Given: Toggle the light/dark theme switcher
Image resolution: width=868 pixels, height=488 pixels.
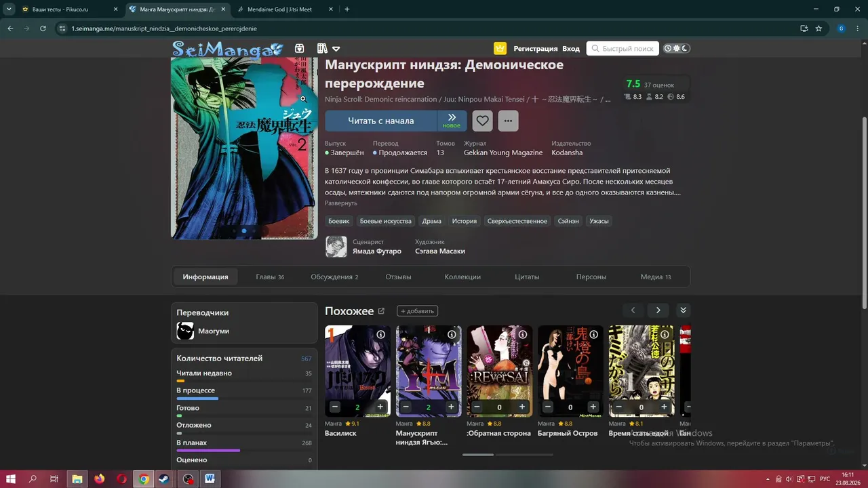Looking at the screenshot, I should (x=677, y=49).
